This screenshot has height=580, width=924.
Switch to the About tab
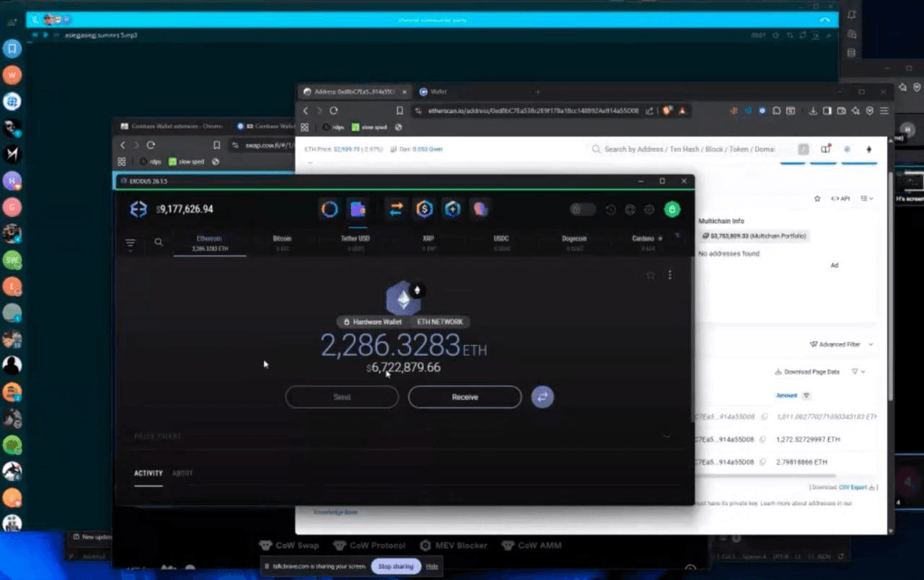[183, 473]
